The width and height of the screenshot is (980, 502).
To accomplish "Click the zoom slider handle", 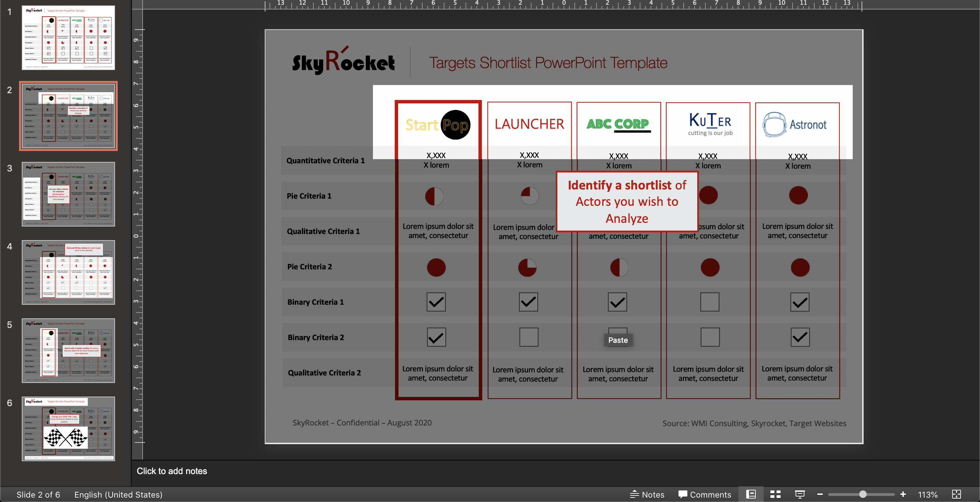I will pyautogui.click(x=863, y=495).
